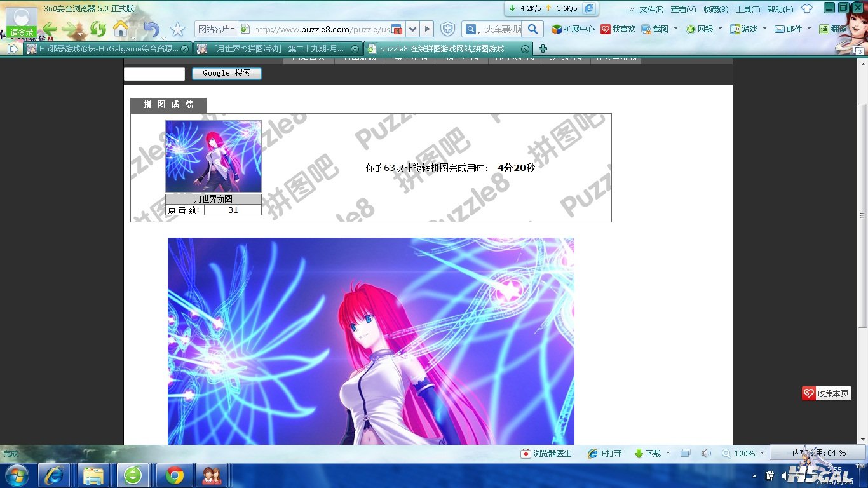Open the 查看(V) menu
Screen dimensions: 868x488
click(x=683, y=9)
